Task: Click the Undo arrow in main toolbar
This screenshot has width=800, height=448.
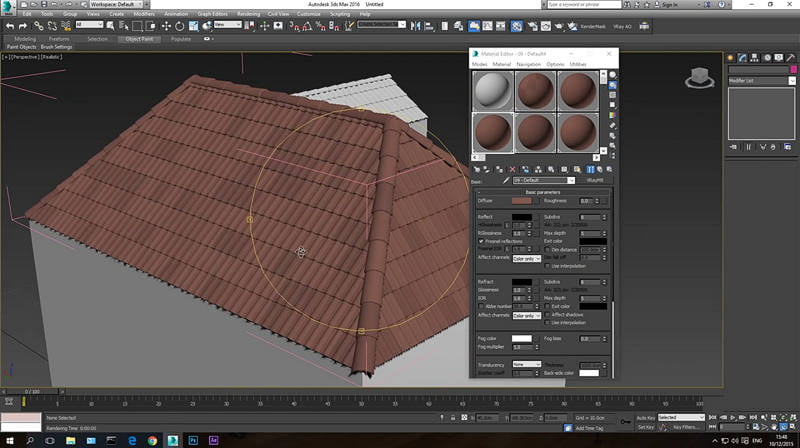Action: [9, 25]
